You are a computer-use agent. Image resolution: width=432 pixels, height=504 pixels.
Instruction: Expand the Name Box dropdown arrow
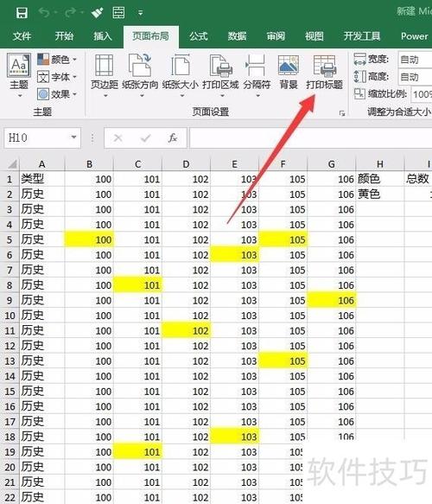(74, 137)
